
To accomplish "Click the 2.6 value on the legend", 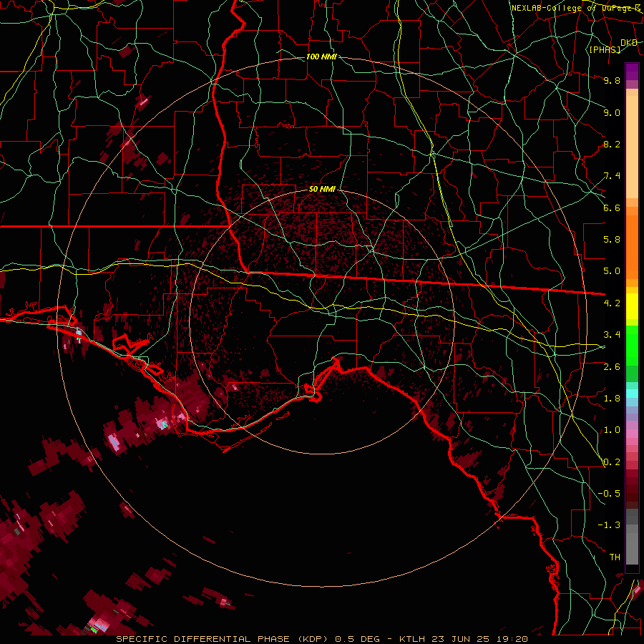I will tap(612, 367).
